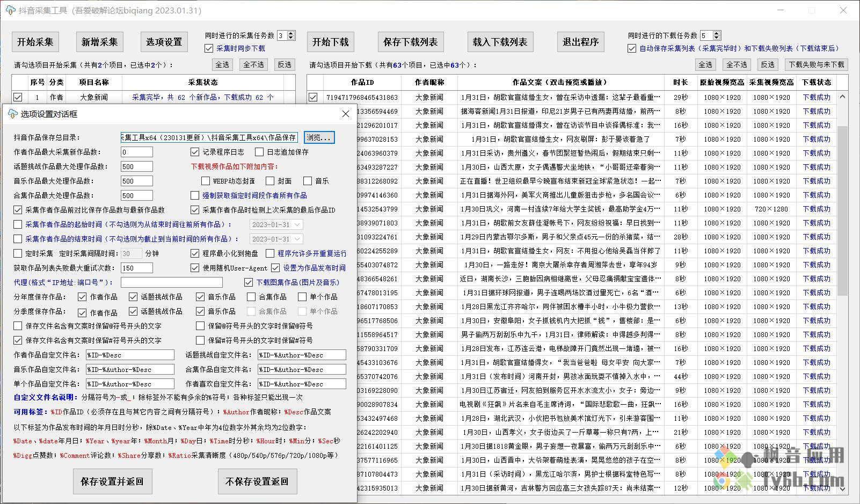Minimize the 抖音采集工具 window
The width and height of the screenshot is (860, 504).
point(780,10)
